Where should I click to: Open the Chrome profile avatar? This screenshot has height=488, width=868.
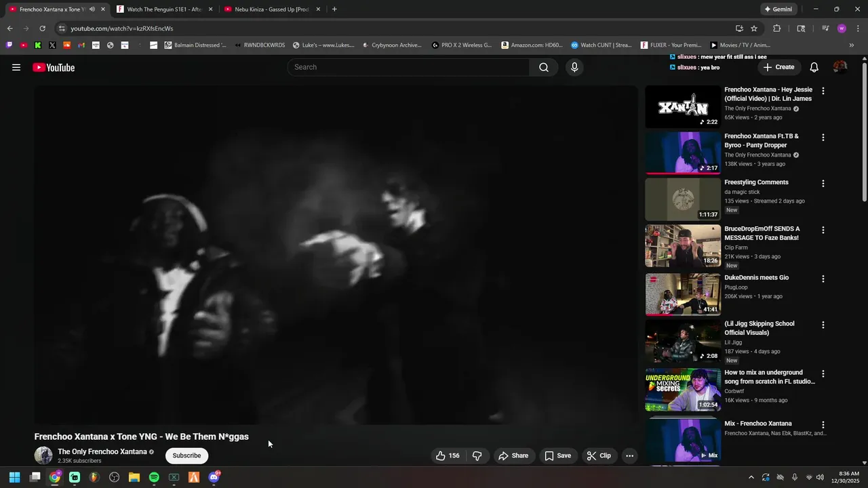point(842,28)
